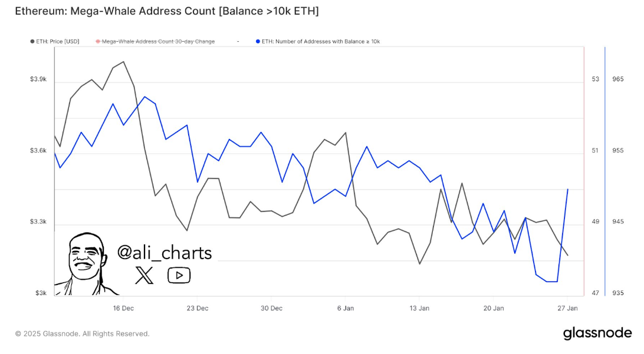The image size is (644, 354).
Task: Click the 965 address count axis label
Action: 617,79
